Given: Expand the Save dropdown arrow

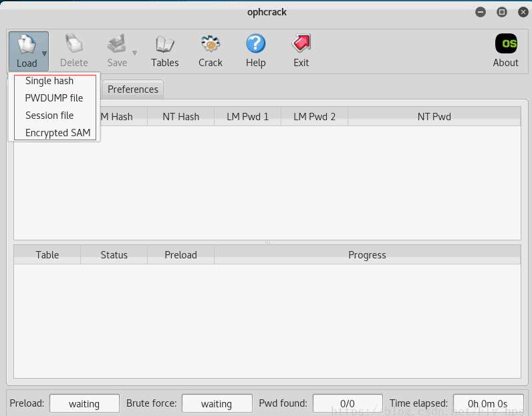Looking at the screenshot, I should pyautogui.click(x=135, y=53).
